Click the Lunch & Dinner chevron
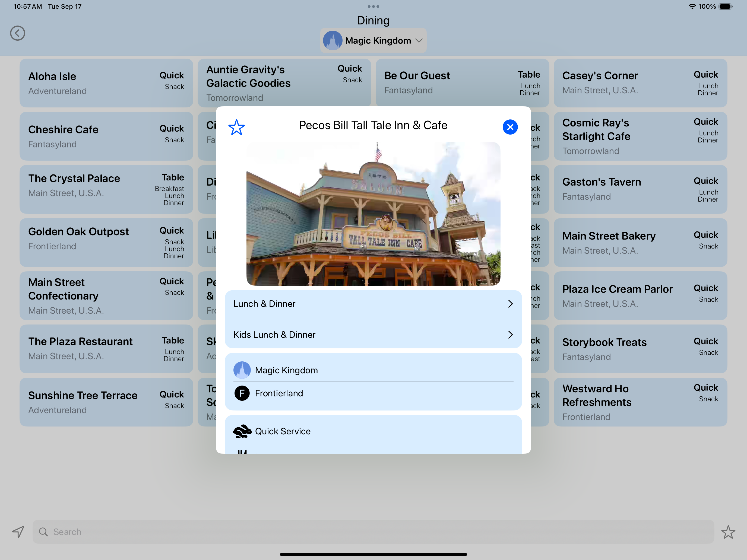 pyautogui.click(x=510, y=304)
